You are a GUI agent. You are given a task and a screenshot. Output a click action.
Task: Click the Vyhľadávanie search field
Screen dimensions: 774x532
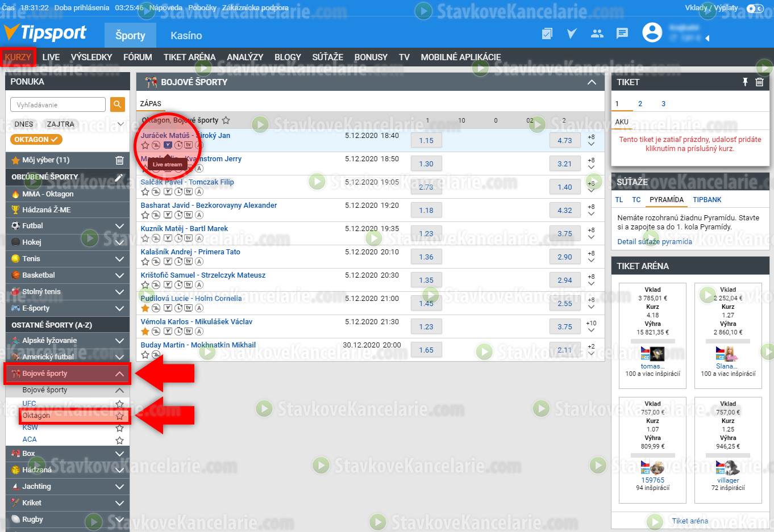pyautogui.click(x=58, y=104)
